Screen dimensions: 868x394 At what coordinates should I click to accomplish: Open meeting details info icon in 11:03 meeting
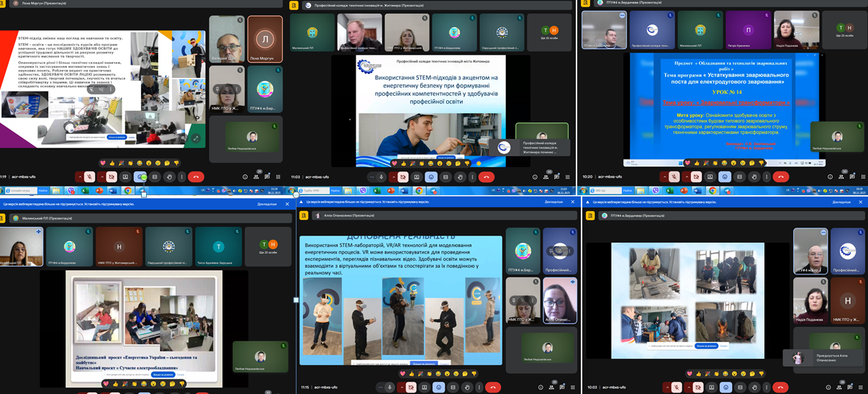(535, 177)
